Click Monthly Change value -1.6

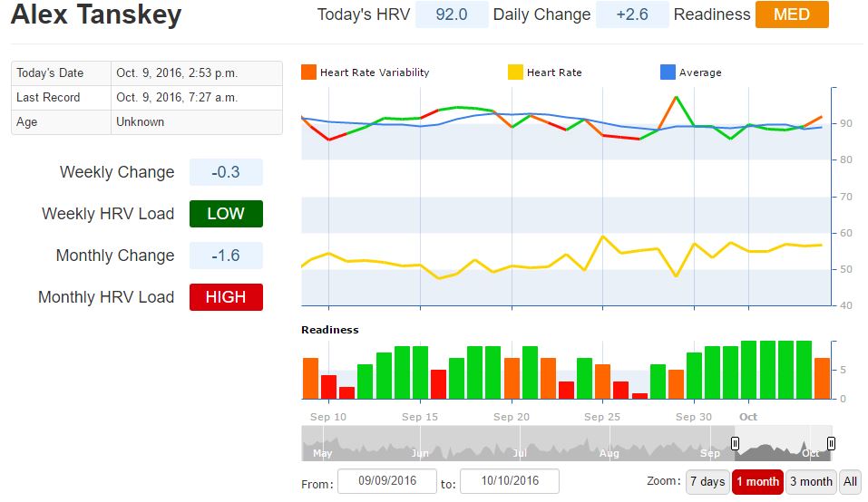(226, 256)
